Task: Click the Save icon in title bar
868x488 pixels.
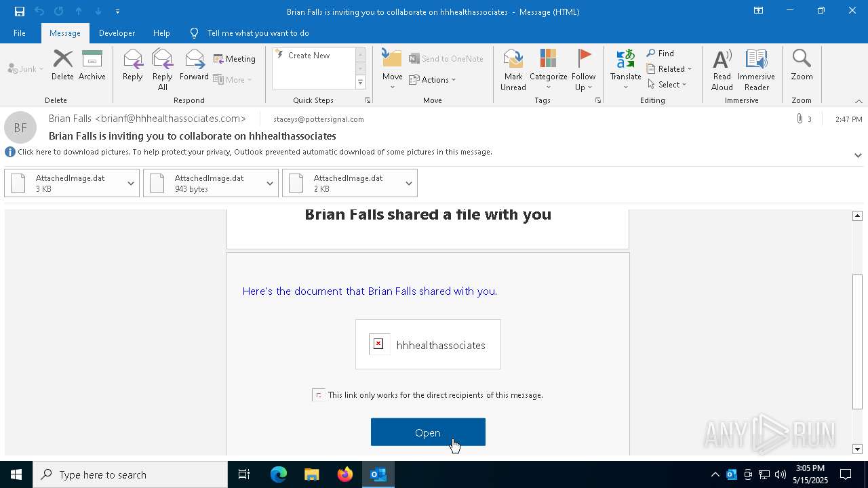Action: coord(20,12)
